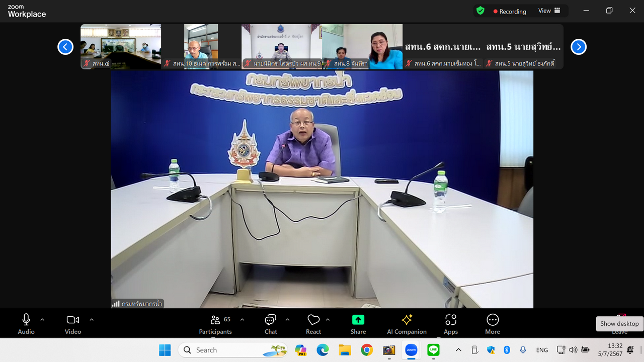Open the Participants panel icon
Viewport: 644px width, 362px height.
point(215,320)
